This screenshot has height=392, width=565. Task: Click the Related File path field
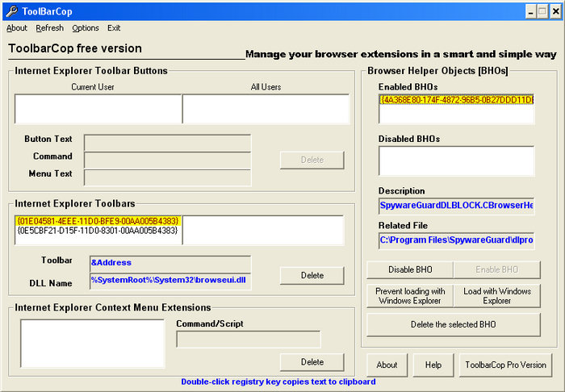click(457, 240)
